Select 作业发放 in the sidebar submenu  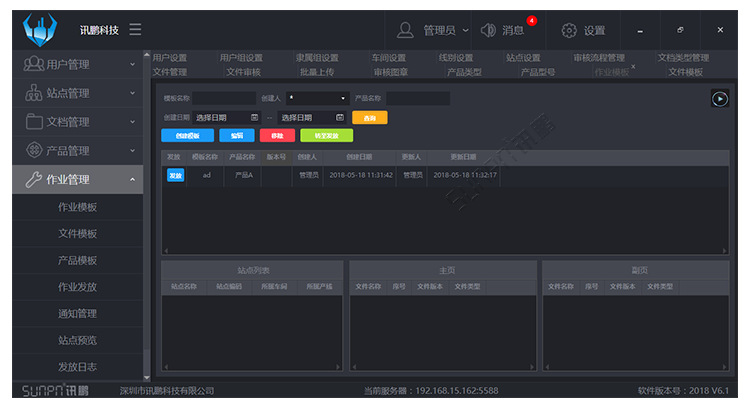[77, 287]
